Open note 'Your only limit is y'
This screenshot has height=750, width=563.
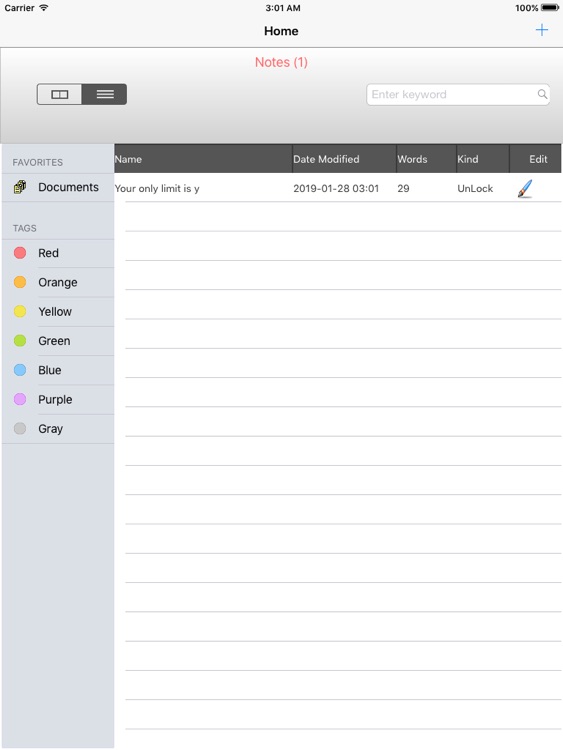pyautogui.click(x=157, y=188)
